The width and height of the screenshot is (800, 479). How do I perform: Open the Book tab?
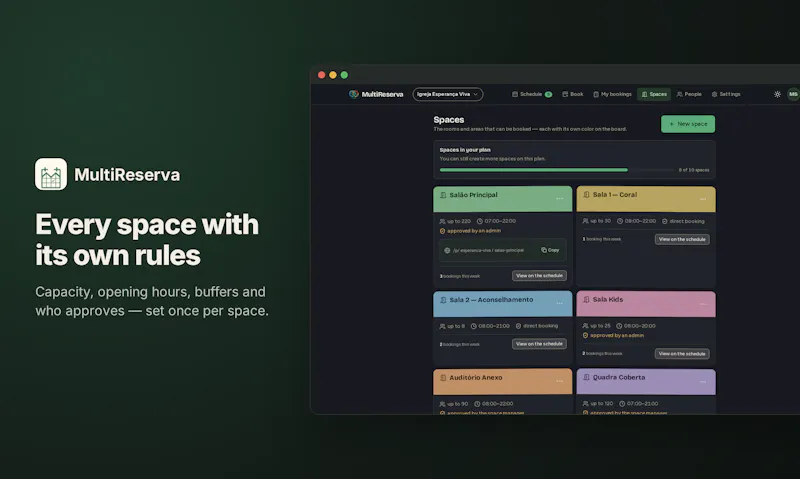[572, 94]
